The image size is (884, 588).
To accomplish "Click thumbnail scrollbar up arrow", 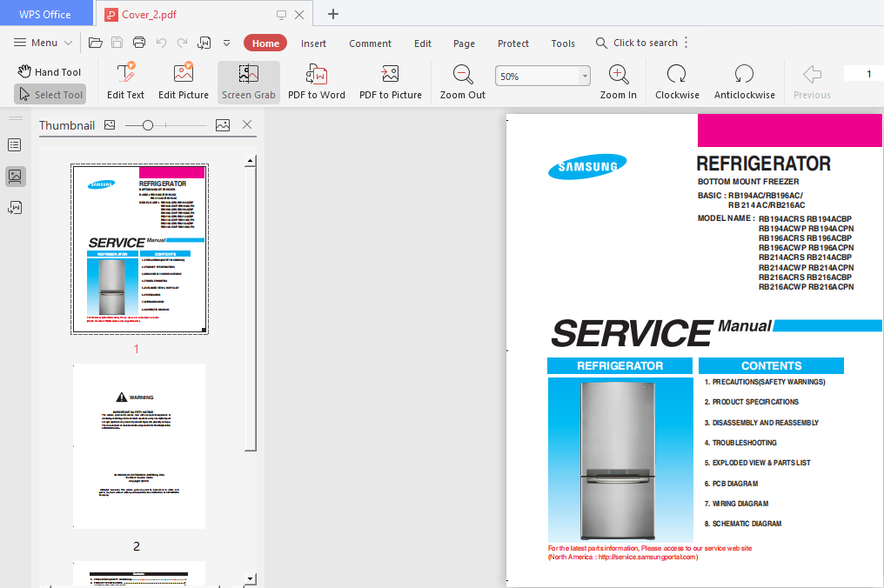I will pyautogui.click(x=251, y=161).
